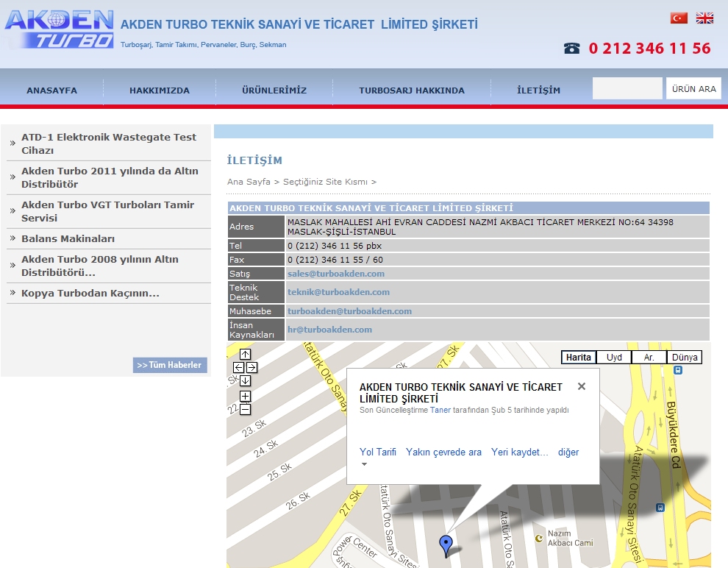Screen dimensions: 728x568
Task: Click the product search input field
Action: pos(627,88)
